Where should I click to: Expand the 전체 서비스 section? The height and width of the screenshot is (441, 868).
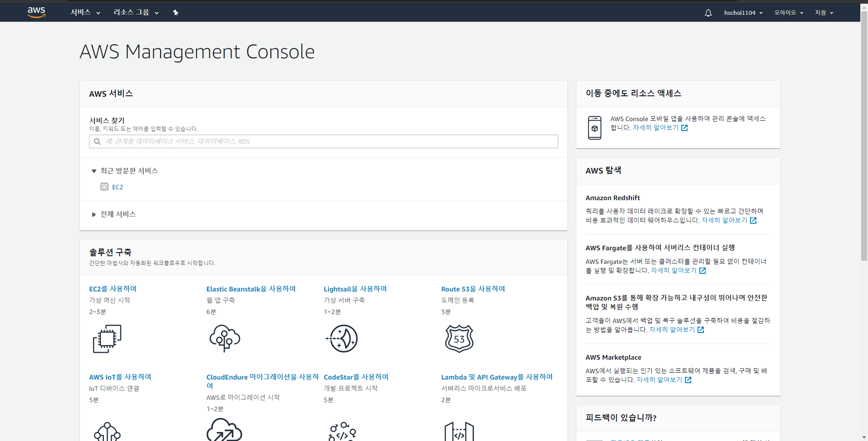114,214
